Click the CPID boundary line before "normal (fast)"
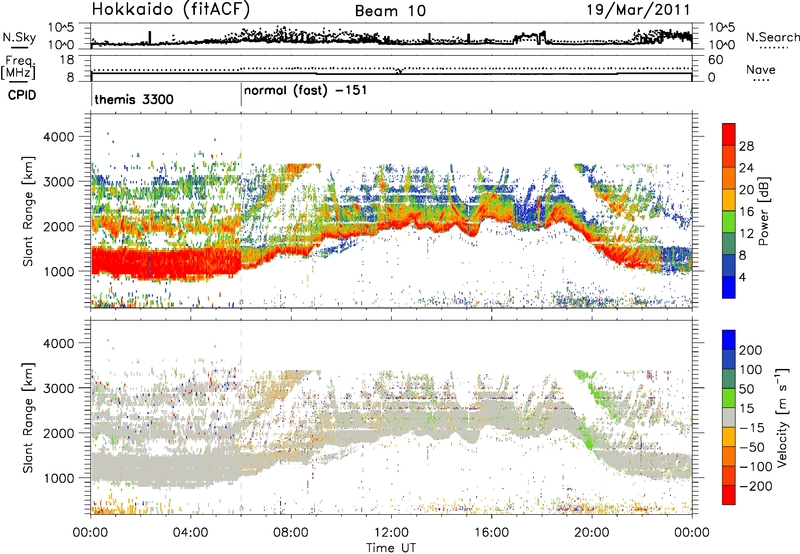800x554 pixels. pyautogui.click(x=241, y=95)
